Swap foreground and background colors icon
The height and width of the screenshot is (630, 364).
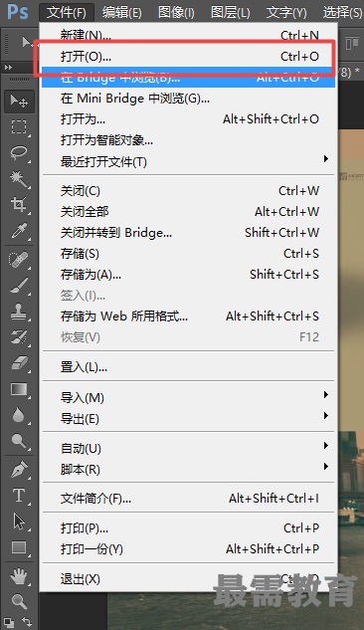point(27,622)
